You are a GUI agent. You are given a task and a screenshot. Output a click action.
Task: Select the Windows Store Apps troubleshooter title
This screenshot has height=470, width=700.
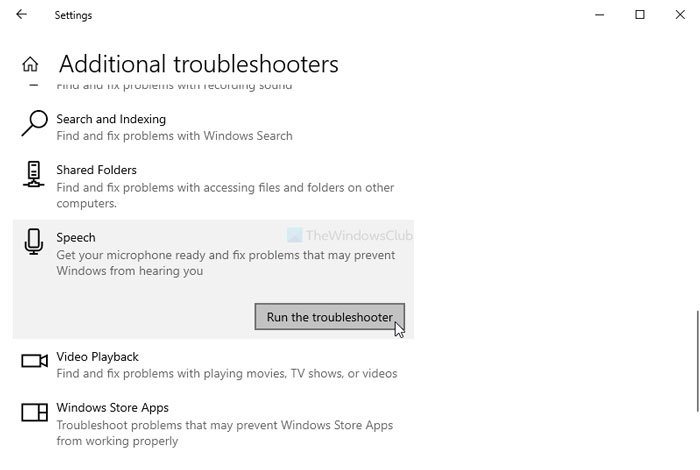112,408
